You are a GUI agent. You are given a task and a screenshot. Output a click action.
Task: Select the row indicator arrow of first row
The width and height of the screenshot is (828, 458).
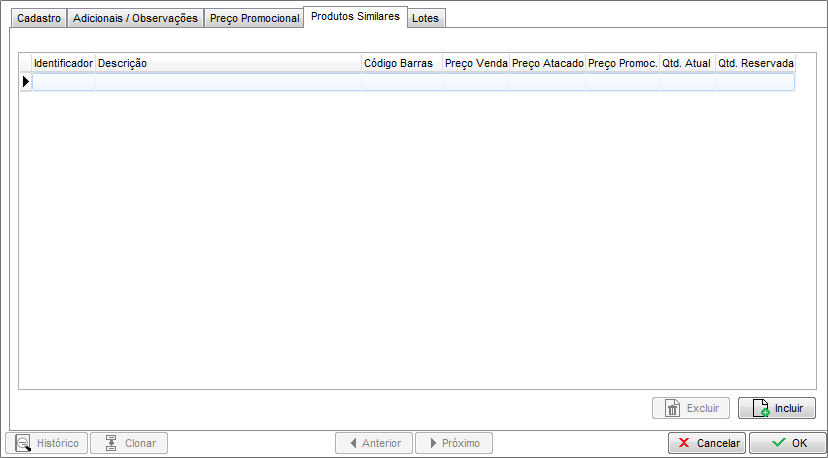[x=26, y=82]
